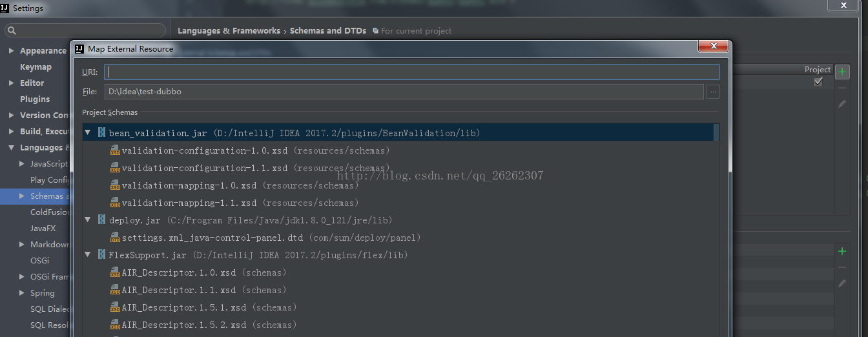
Task: Expand the Spring settings node
Action: point(22,292)
